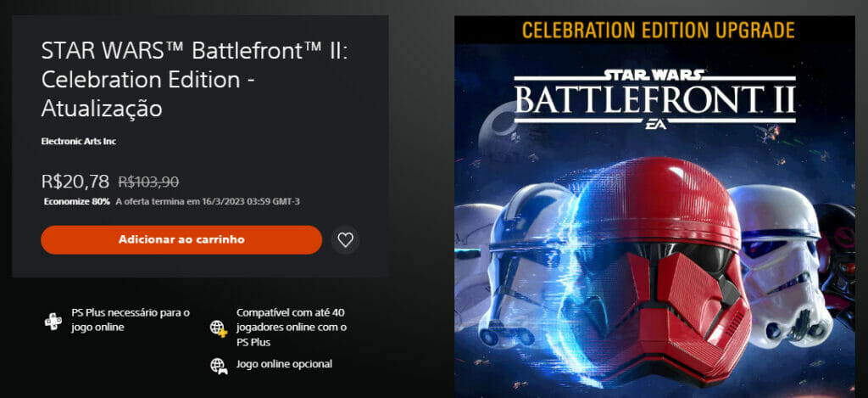Click the EA logo on cover art

[x=654, y=126]
